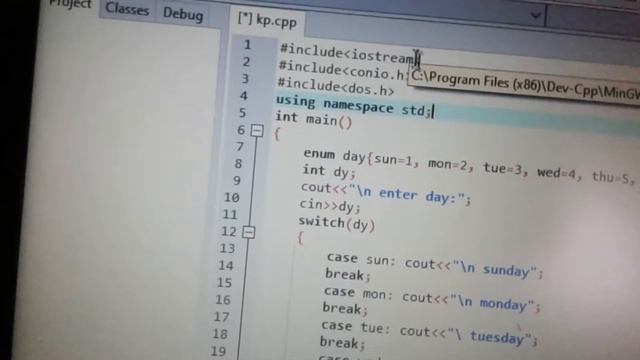The height and width of the screenshot is (360, 640).
Task: Click on the 'enum day{sun=1' declaration
Action: [357, 157]
